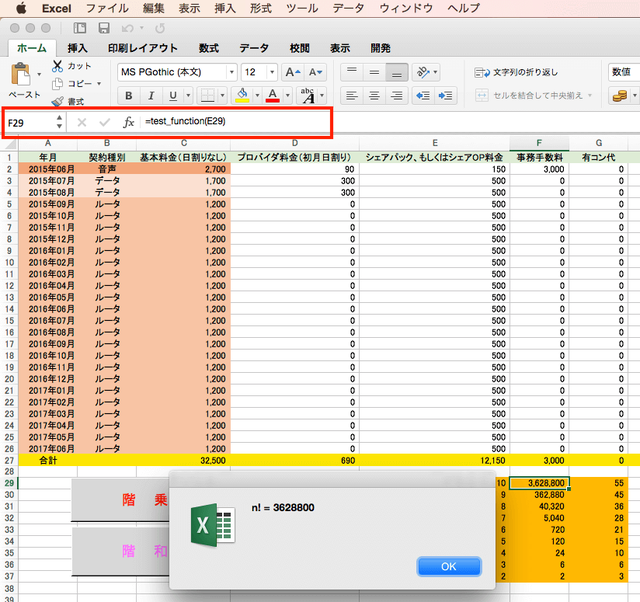
Task: Click the format painter brush icon
Action: [x=58, y=101]
